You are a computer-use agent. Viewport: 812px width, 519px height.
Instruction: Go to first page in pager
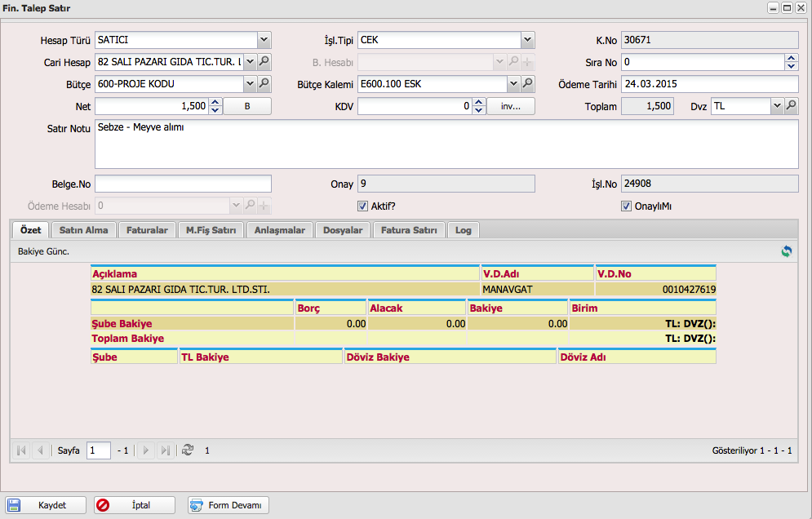coord(21,450)
